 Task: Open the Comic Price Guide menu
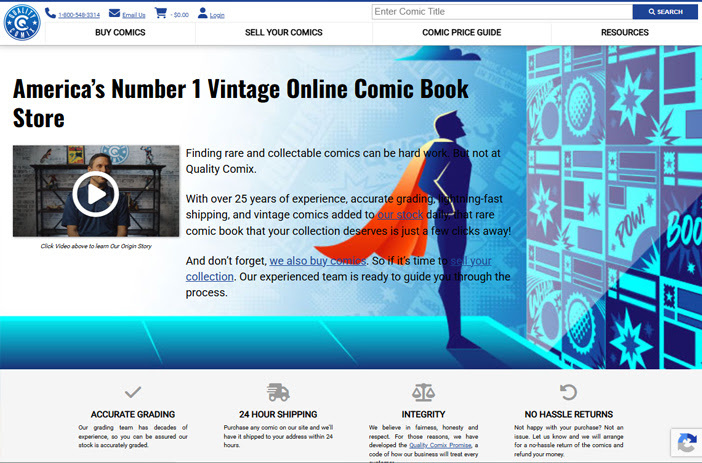tap(462, 33)
